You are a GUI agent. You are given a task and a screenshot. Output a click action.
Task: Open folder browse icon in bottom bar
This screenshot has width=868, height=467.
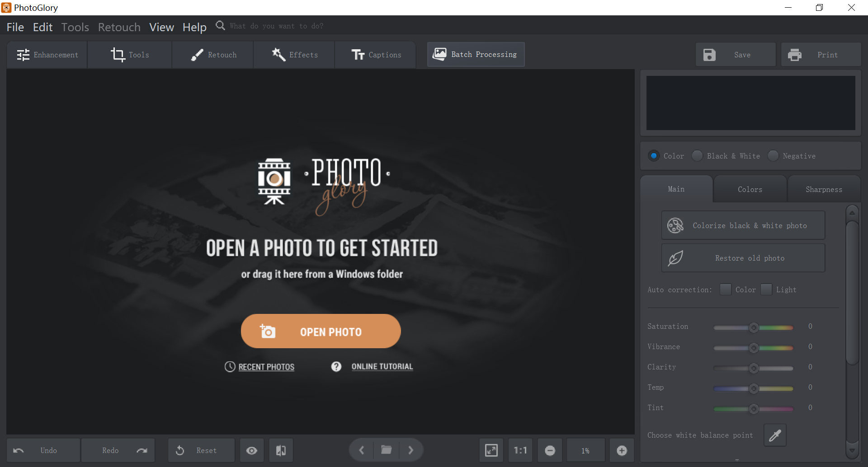coord(387,450)
